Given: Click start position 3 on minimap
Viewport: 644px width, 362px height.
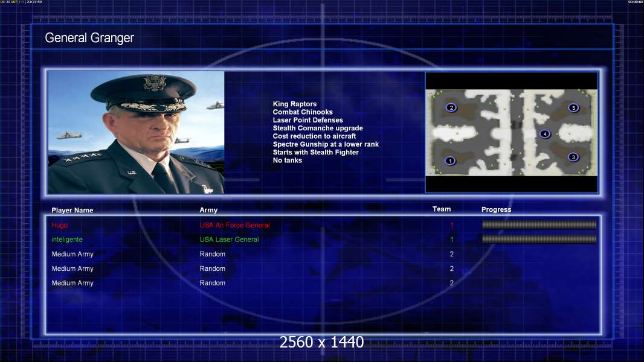Looking at the screenshot, I should pos(573,157).
